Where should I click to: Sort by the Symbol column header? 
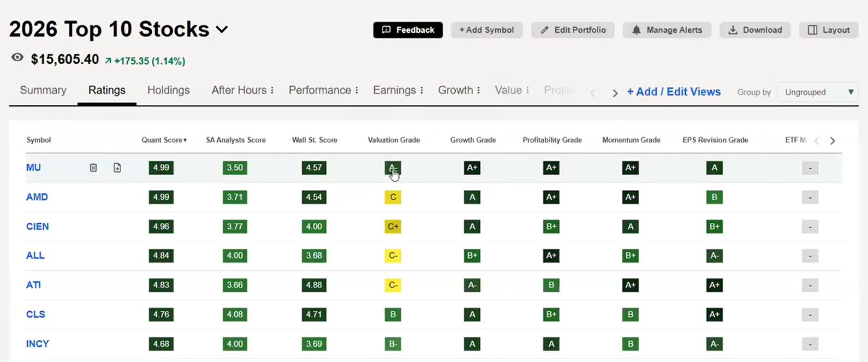pyautogui.click(x=38, y=140)
